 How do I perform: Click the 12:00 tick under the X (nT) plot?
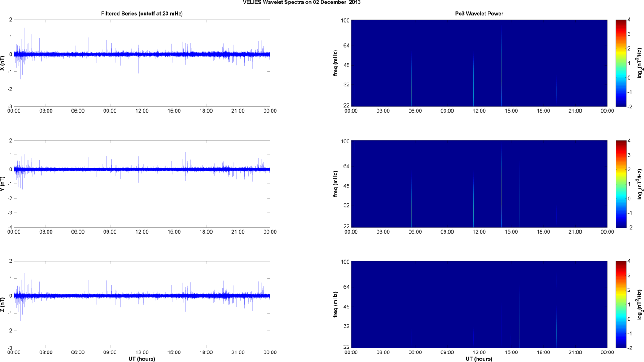tap(142, 111)
